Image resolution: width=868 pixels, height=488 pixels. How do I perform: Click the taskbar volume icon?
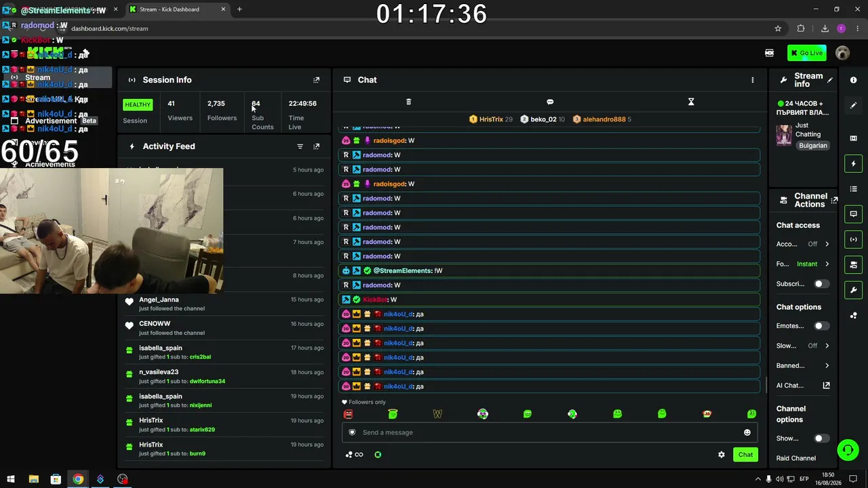780,479
